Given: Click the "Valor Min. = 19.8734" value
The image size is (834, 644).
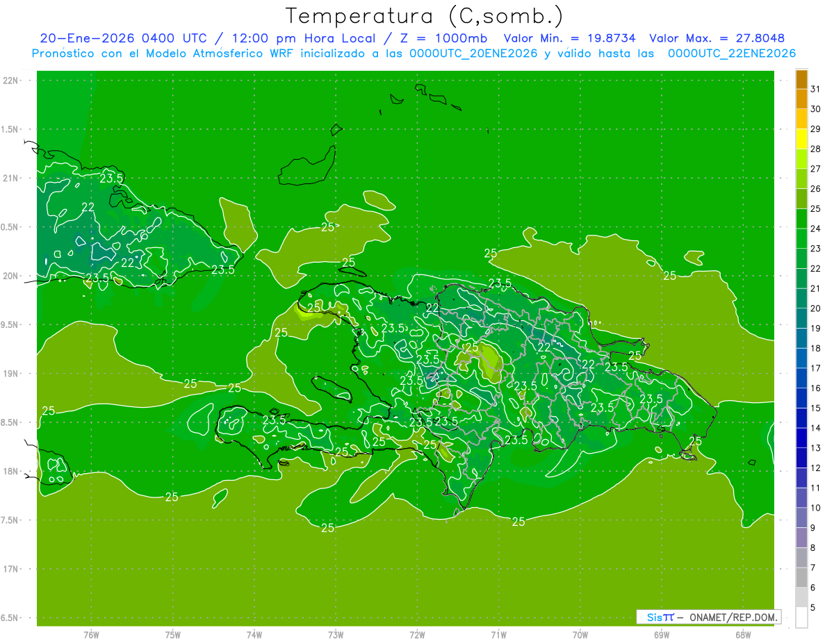Looking at the screenshot, I should click(x=569, y=39).
